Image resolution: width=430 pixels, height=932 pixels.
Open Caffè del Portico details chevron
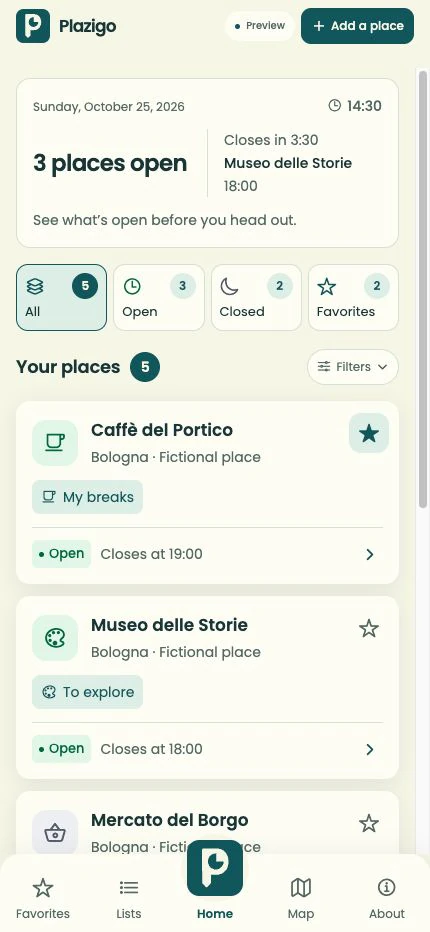click(370, 555)
